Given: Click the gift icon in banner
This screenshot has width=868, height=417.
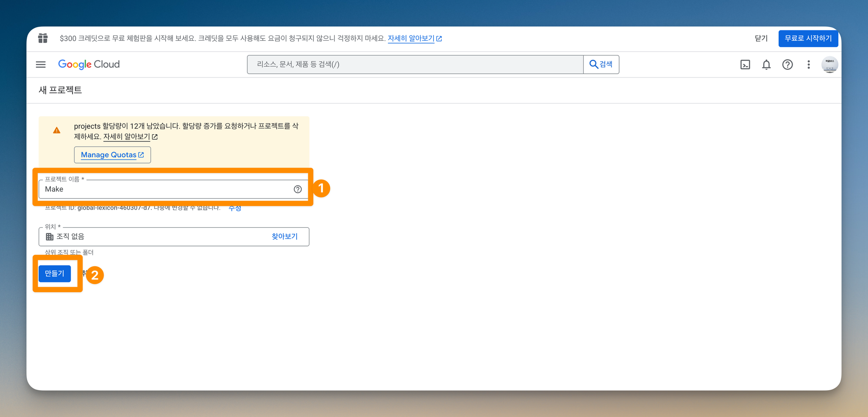Looking at the screenshot, I should [43, 38].
